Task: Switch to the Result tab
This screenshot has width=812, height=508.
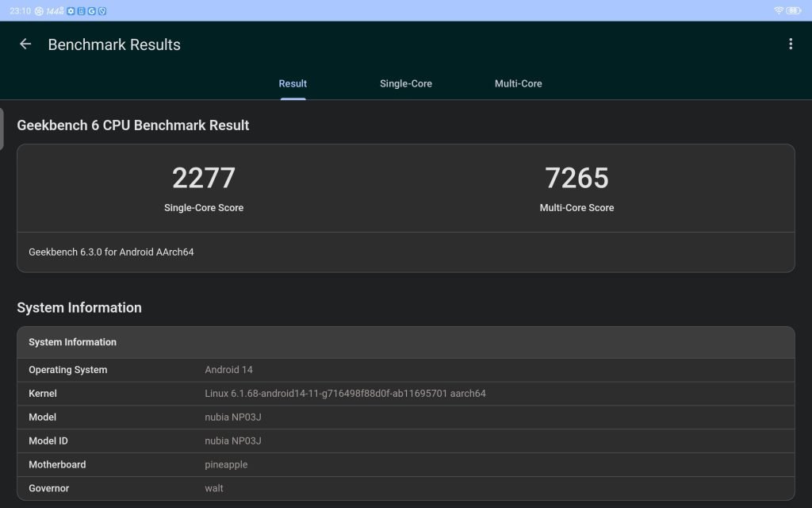Action: pos(293,83)
